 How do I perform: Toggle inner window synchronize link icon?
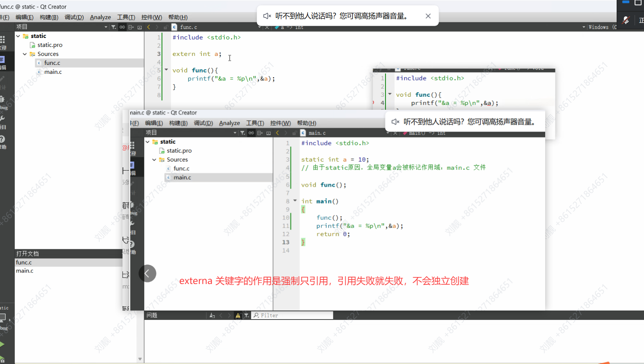tap(251, 133)
